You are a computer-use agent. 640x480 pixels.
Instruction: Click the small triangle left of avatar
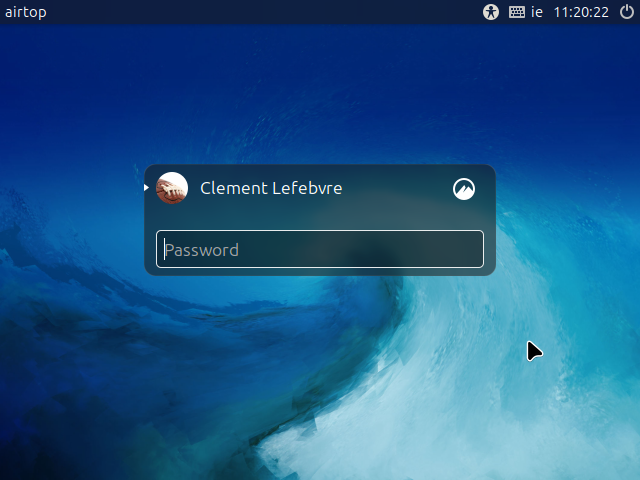(147, 188)
